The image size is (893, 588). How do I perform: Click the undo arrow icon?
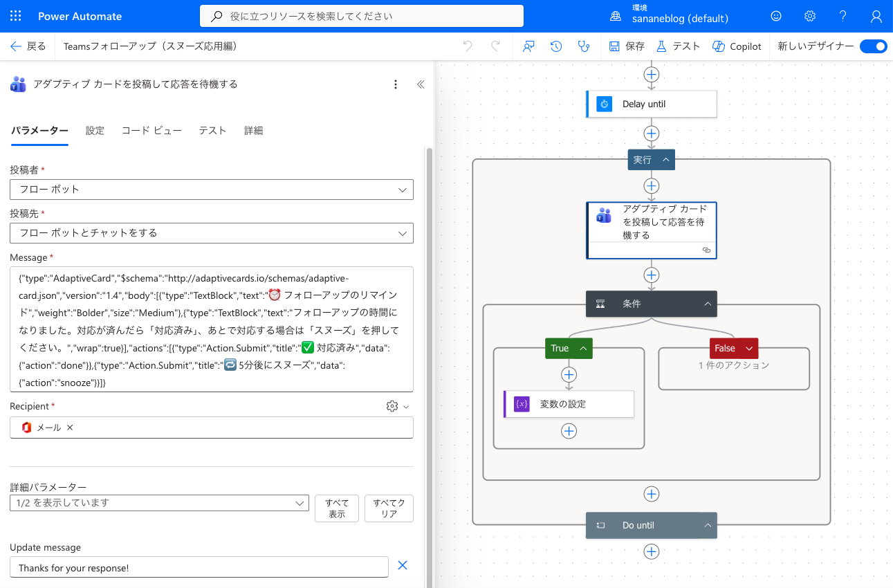[x=468, y=46]
